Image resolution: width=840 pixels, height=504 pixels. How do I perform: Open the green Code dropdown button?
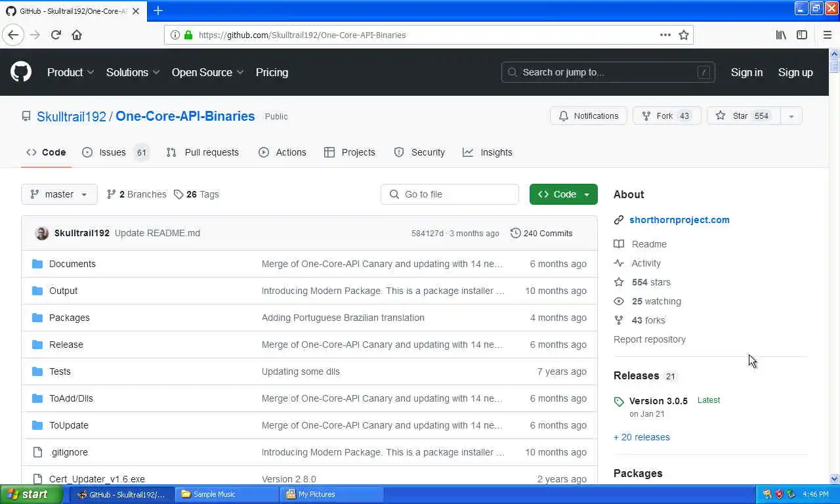pyautogui.click(x=564, y=194)
